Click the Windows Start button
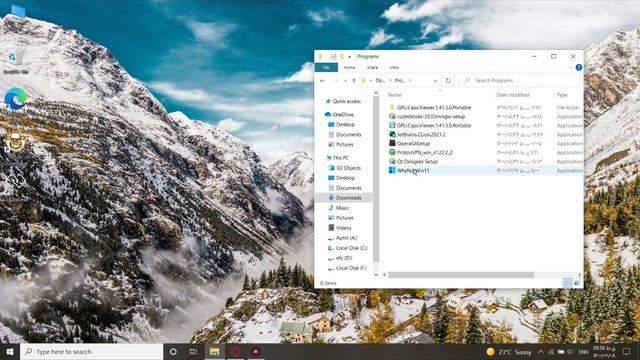 [10, 351]
